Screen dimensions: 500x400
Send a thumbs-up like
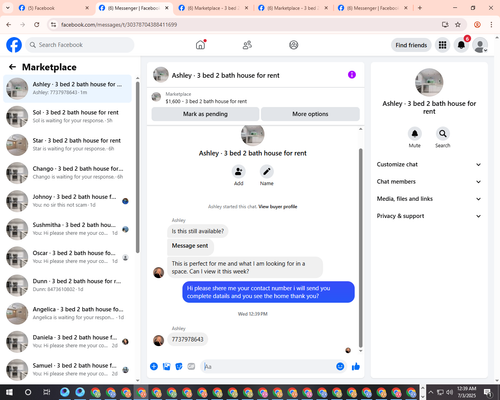(356, 367)
